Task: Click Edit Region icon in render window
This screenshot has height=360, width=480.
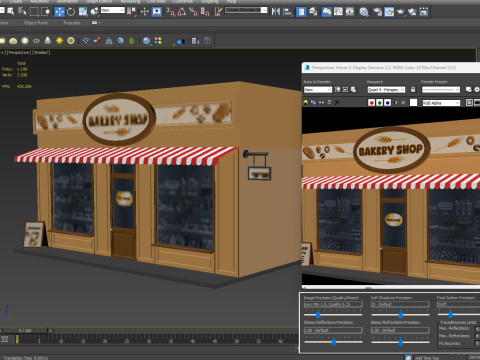Action: (x=337, y=89)
